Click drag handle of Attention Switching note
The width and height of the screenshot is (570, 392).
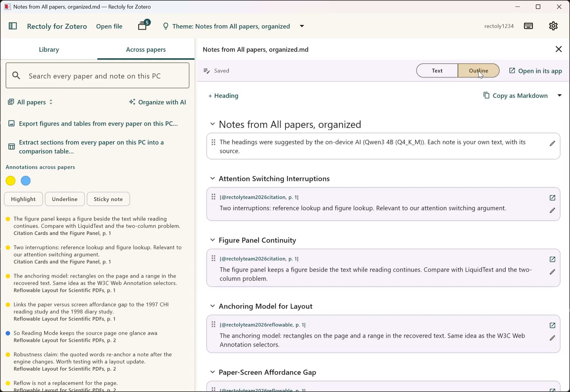click(213, 197)
